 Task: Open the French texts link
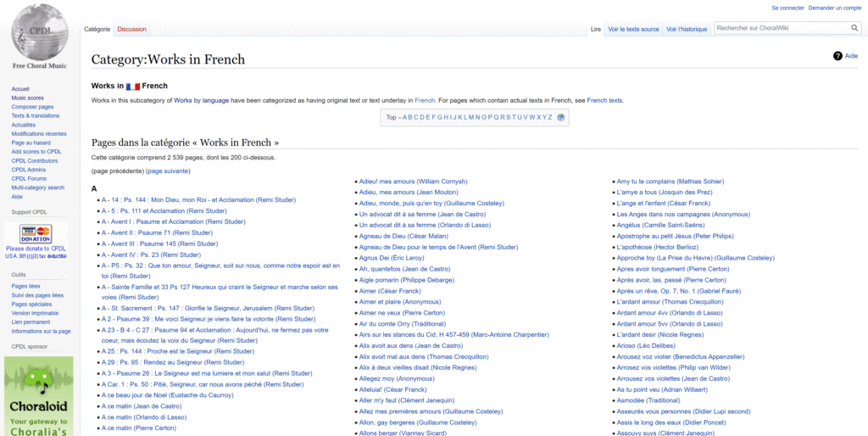click(x=604, y=101)
